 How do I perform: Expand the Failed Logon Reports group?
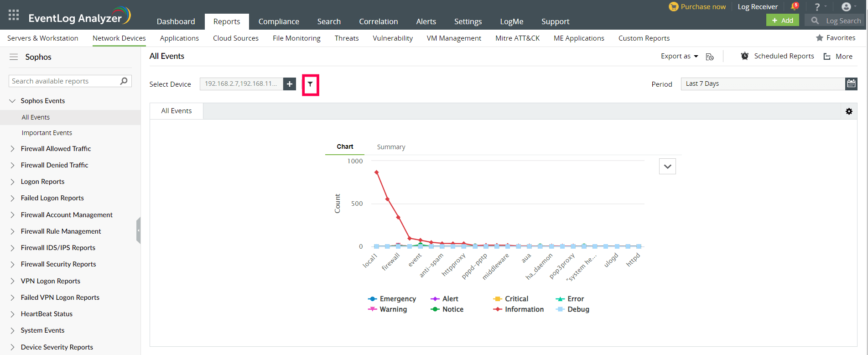(12, 198)
